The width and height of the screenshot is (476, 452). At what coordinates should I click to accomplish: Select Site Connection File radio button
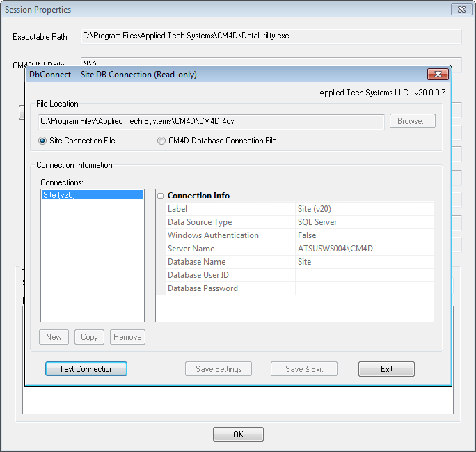[44, 141]
